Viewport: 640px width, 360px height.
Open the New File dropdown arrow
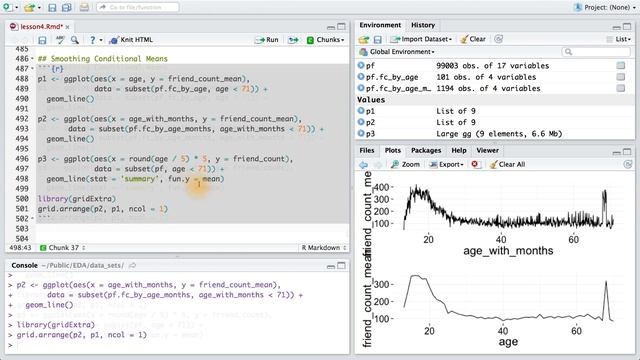pos(16,7)
